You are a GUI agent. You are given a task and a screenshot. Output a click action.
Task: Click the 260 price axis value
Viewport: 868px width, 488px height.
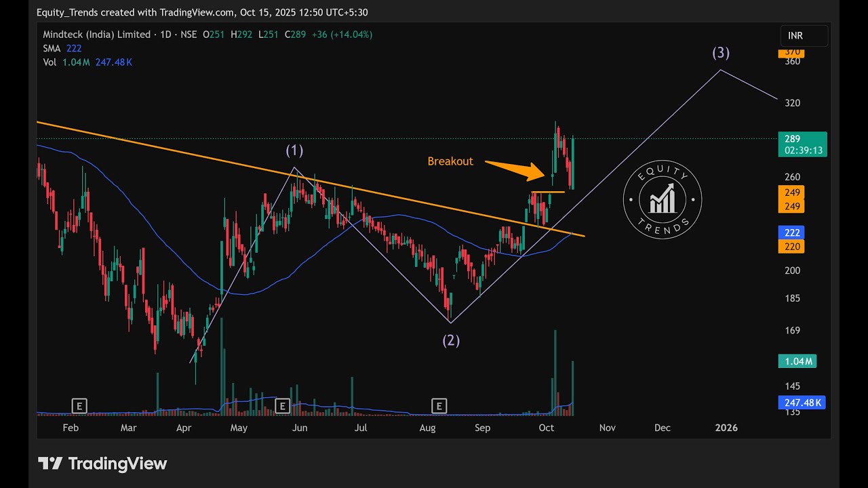[793, 178]
